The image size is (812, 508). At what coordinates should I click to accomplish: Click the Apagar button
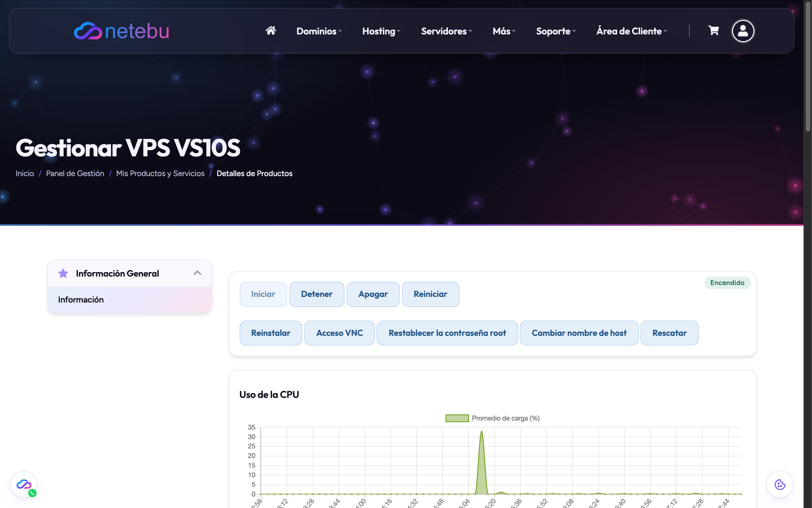point(373,294)
